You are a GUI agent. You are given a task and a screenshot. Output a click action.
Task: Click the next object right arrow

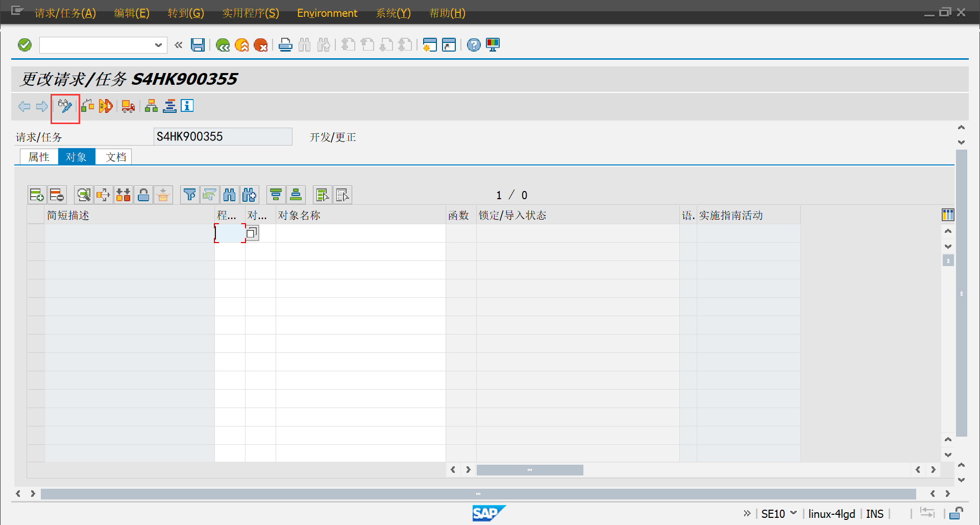coord(42,106)
